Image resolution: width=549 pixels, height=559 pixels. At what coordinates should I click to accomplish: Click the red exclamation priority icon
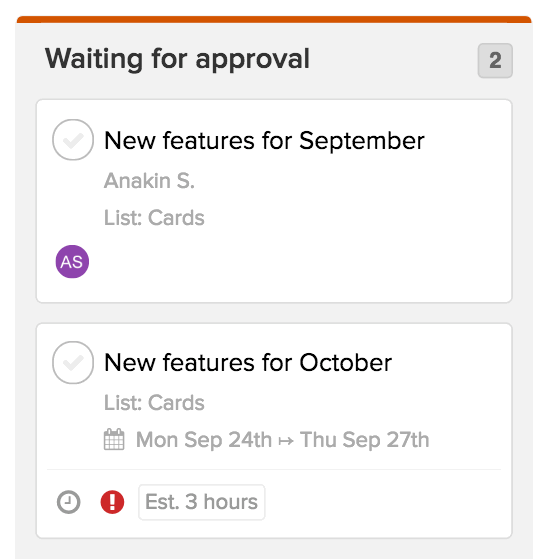click(x=112, y=502)
